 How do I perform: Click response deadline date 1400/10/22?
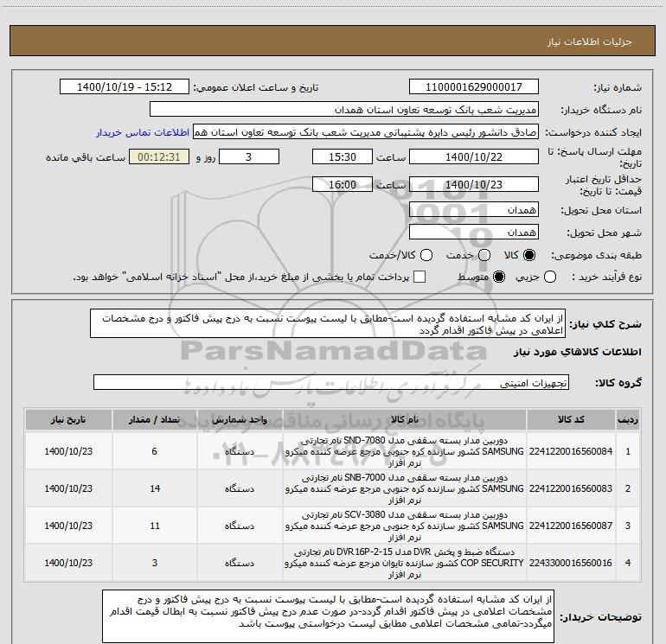pyautogui.click(x=474, y=157)
